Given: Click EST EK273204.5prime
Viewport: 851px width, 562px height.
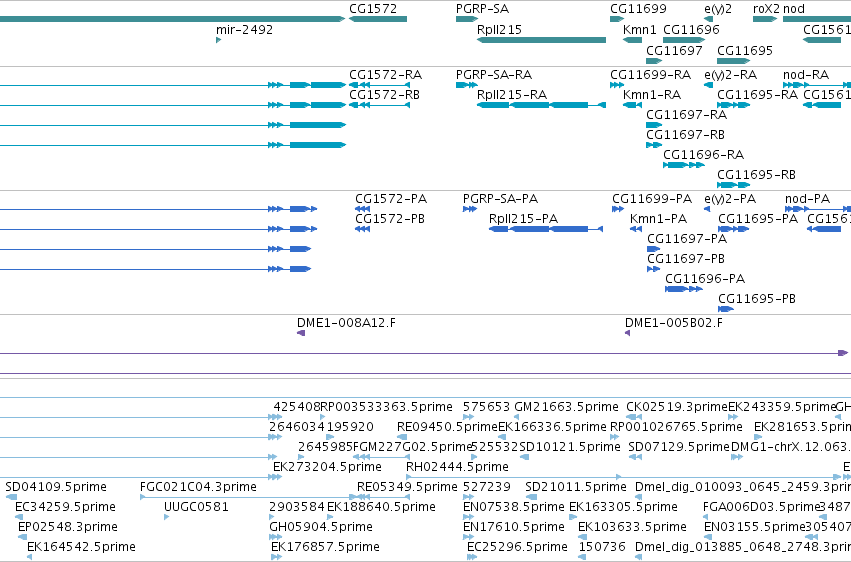Looking at the screenshot, I should [x=277, y=477].
